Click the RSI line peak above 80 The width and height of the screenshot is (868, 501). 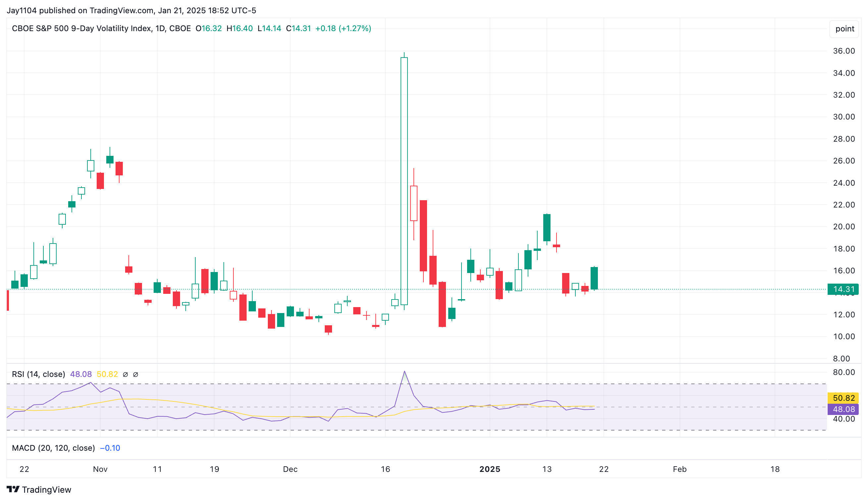pos(405,371)
